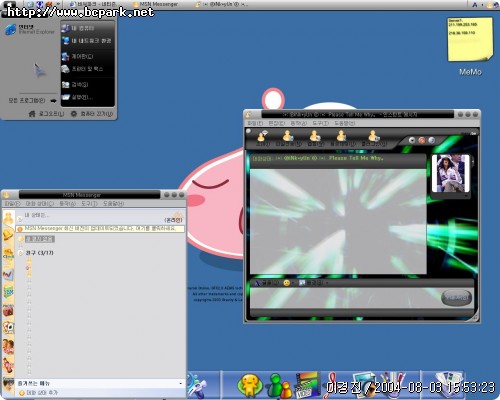500x400 pixels.
Task: Open the Help menu in MSN Messenger window
Action: click(113, 203)
